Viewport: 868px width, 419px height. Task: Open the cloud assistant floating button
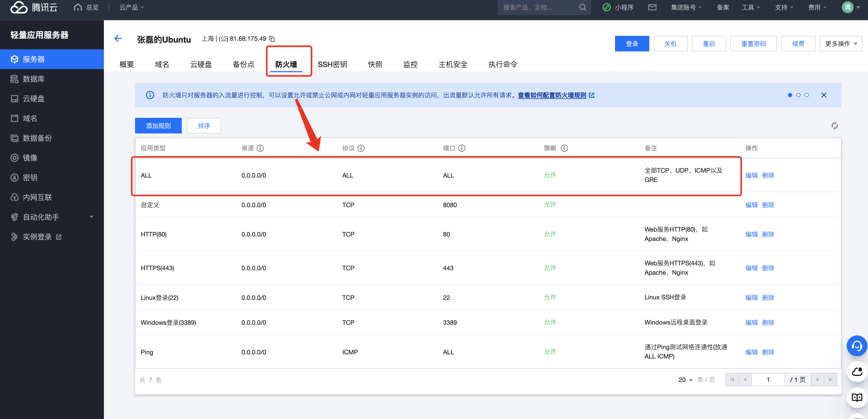point(857,371)
